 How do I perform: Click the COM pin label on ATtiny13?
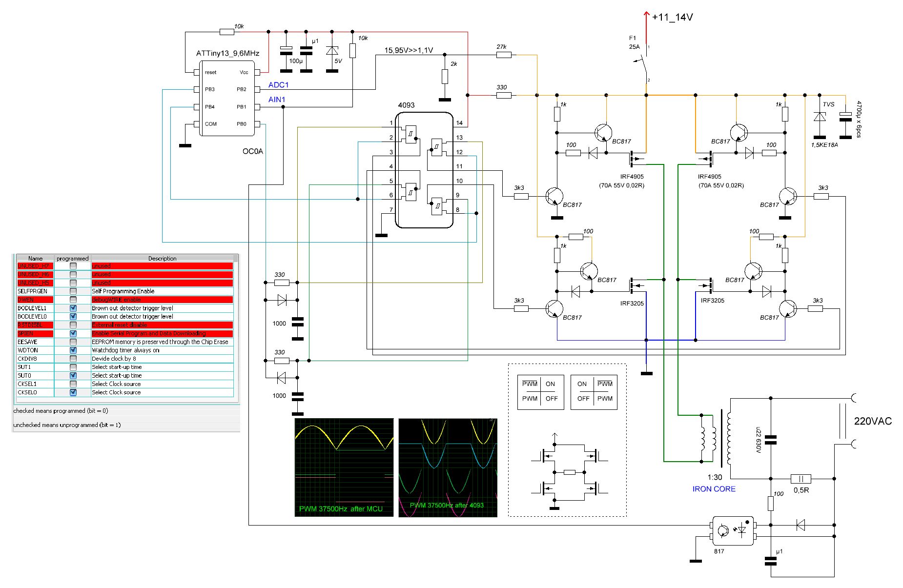tap(211, 124)
